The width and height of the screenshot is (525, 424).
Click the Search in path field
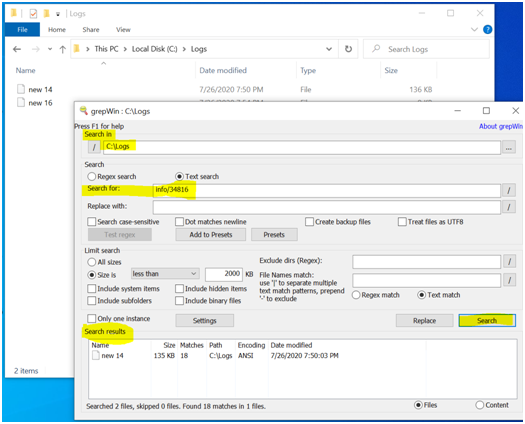coord(302,147)
